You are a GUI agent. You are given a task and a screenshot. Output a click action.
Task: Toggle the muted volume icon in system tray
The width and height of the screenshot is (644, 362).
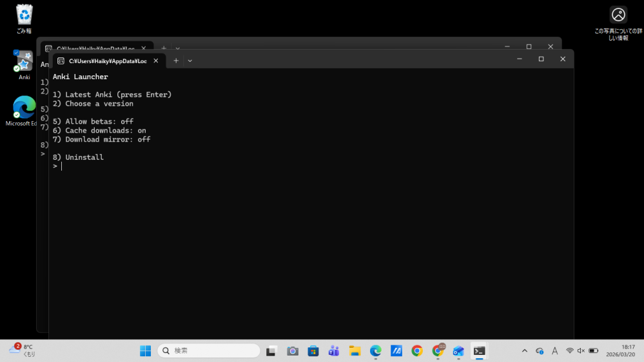click(581, 351)
